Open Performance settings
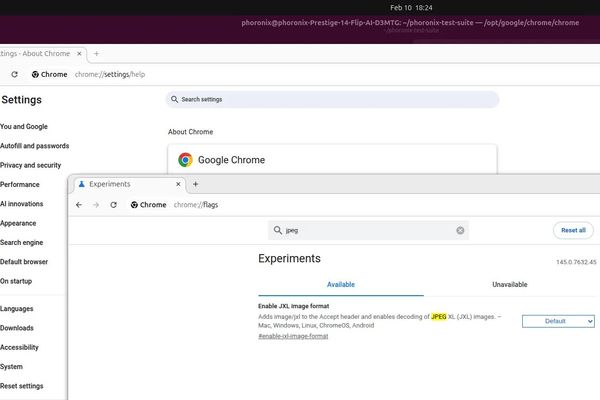Screen dimensions: 600x400 20,184
